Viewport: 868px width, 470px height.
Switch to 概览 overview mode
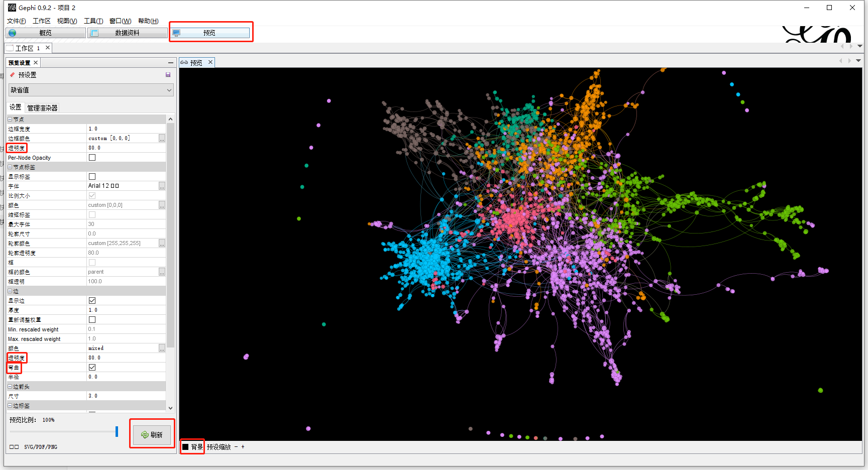46,33
